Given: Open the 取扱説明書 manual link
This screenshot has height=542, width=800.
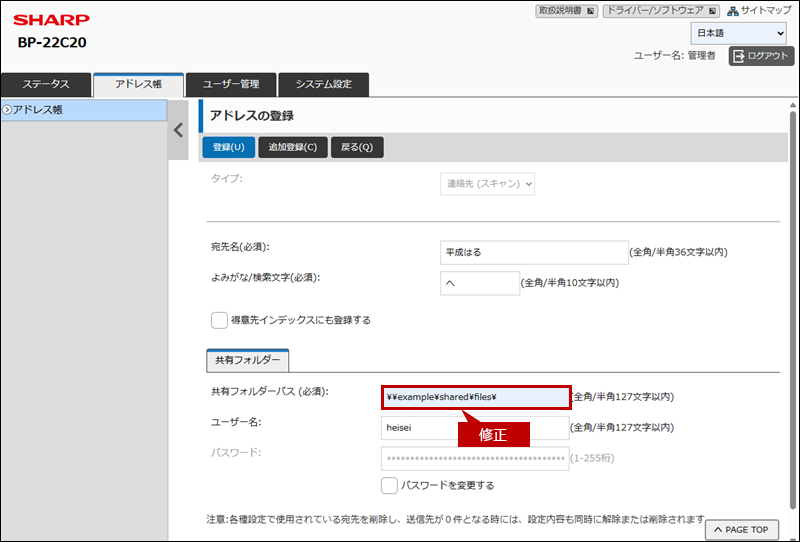Looking at the screenshot, I should (566, 11).
